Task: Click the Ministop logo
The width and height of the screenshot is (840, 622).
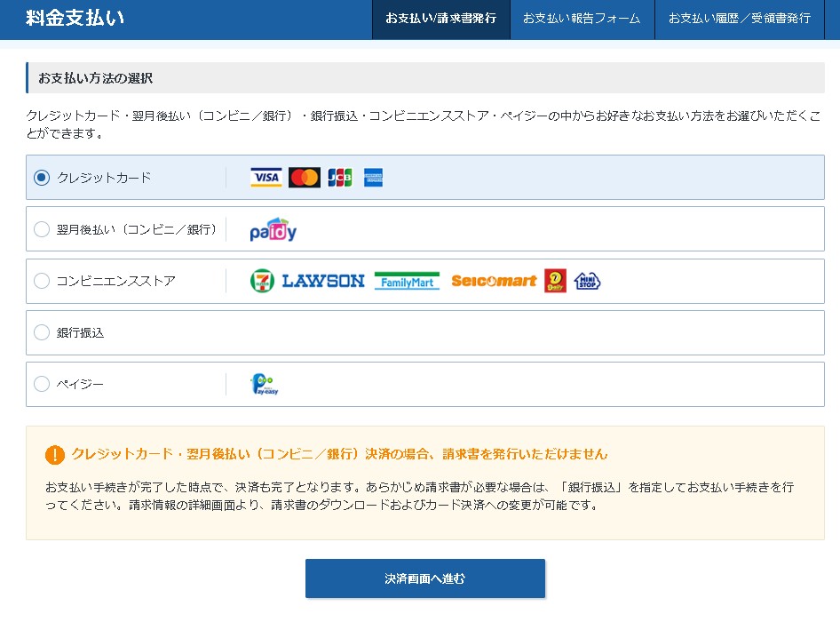Action: pyautogui.click(x=587, y=281)
